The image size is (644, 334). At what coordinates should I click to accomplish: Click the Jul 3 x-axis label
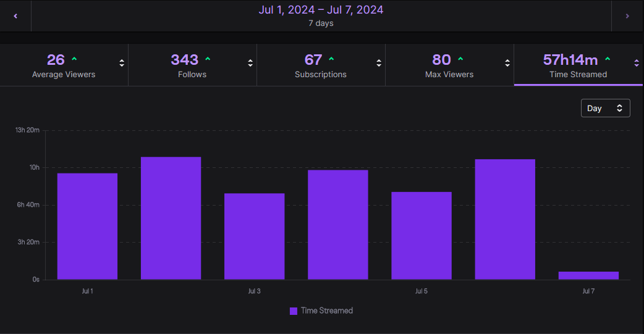pyautogui.click(x=254, y=291)
